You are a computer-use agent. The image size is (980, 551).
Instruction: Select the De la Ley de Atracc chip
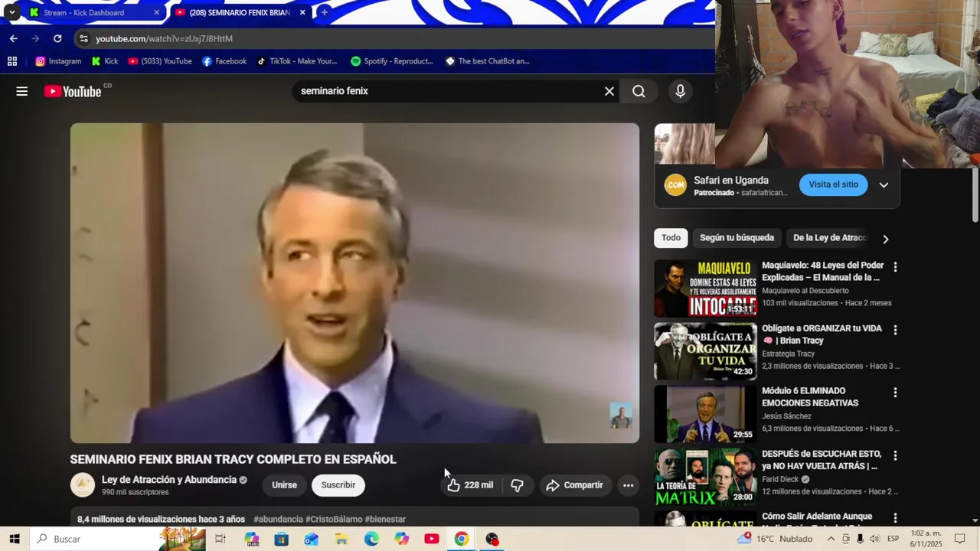pos(829,238)
